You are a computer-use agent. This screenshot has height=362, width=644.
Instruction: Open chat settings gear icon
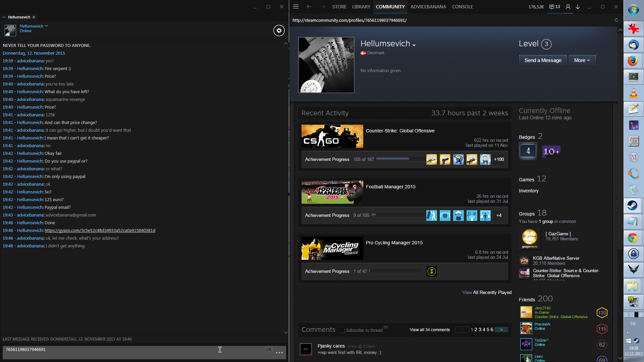tap(279, 31)
